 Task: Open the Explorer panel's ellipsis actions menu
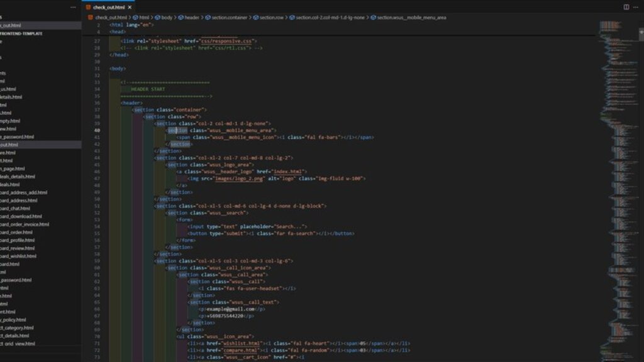tap(73, 7)
